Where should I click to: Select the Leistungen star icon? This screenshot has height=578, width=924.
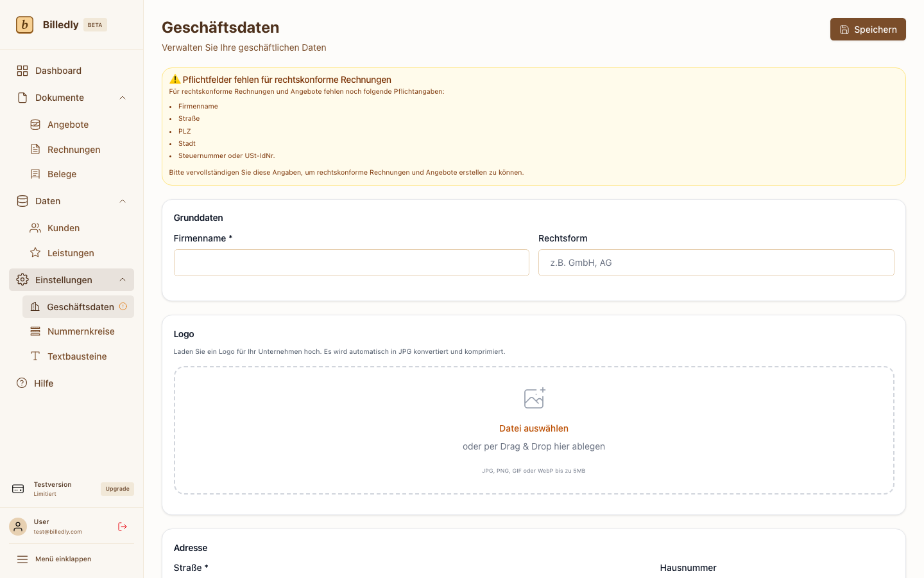pyautogui.click(x=35, y=252)
